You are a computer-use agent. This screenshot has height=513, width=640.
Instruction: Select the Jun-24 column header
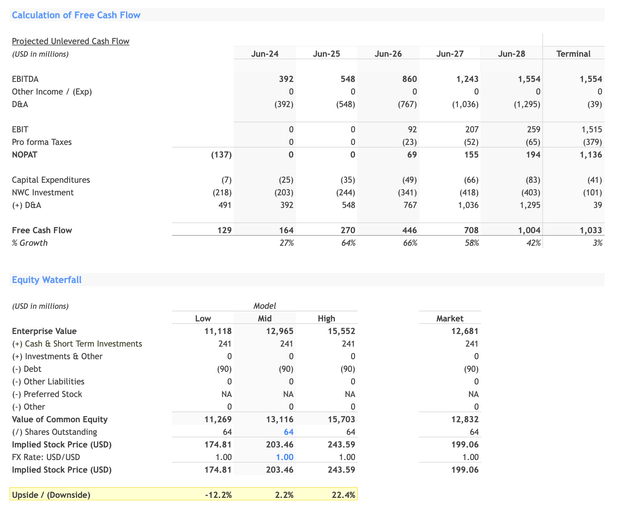click(265, 54)
